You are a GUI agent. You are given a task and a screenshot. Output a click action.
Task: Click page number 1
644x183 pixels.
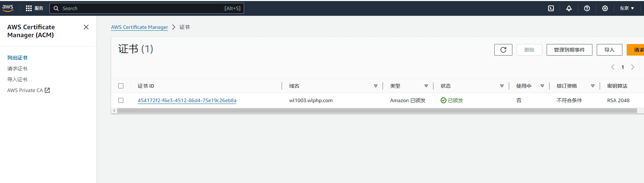623,67
